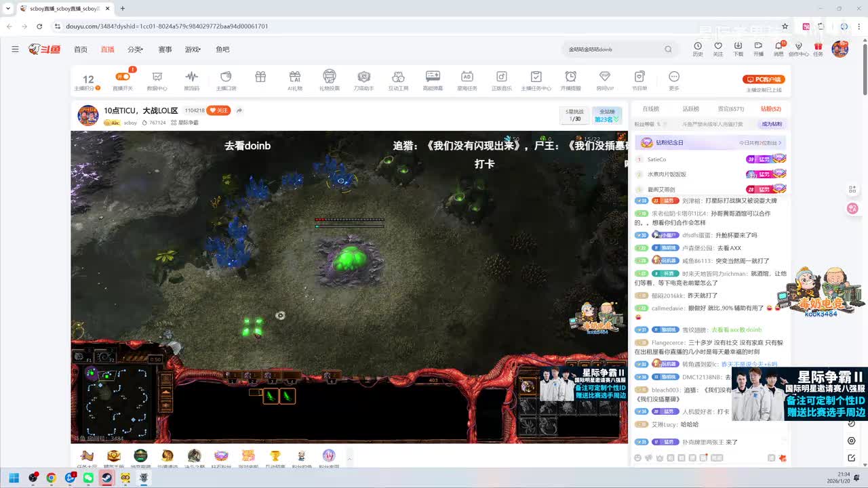Open the 开播提醒 alarm clock icon
868x488 pixels.
[x=570, y=81]
